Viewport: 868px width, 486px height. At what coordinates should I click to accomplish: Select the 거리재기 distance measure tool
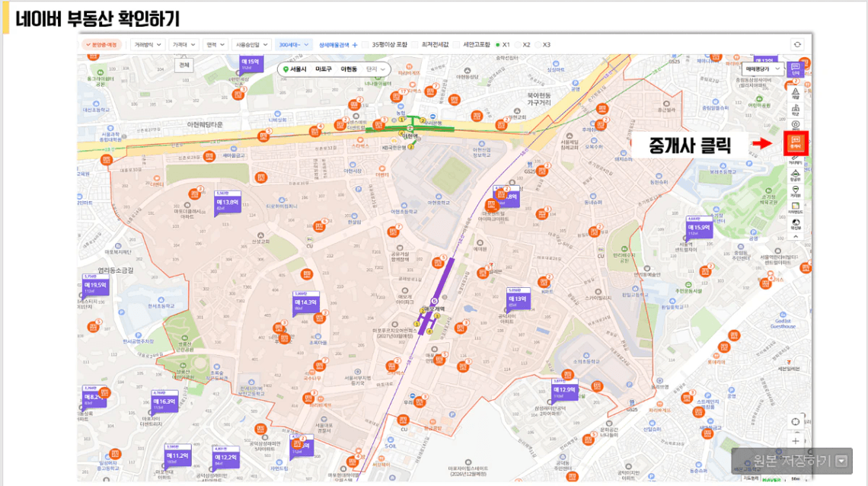[796, 160]
